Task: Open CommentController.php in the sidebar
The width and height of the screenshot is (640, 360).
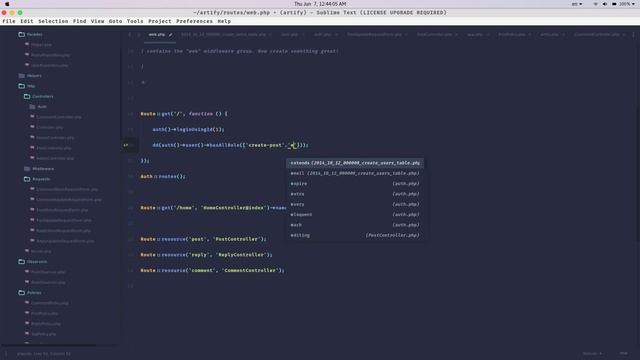Action: coord(59,117)
